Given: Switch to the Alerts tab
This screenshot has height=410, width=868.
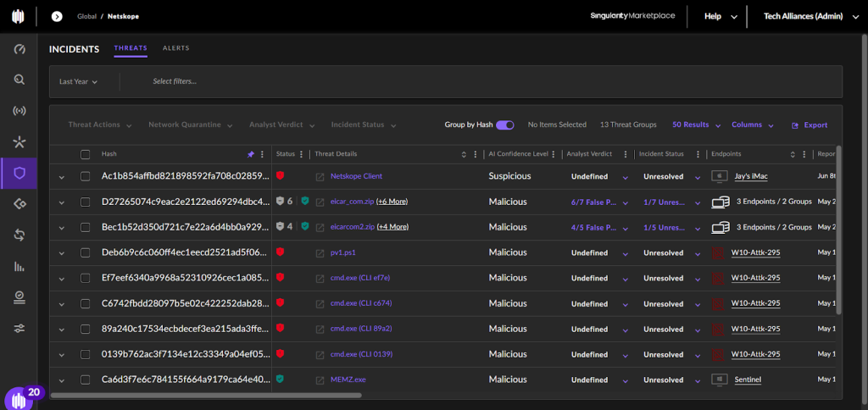Looking at the screenshot, I should pos(176,48).
